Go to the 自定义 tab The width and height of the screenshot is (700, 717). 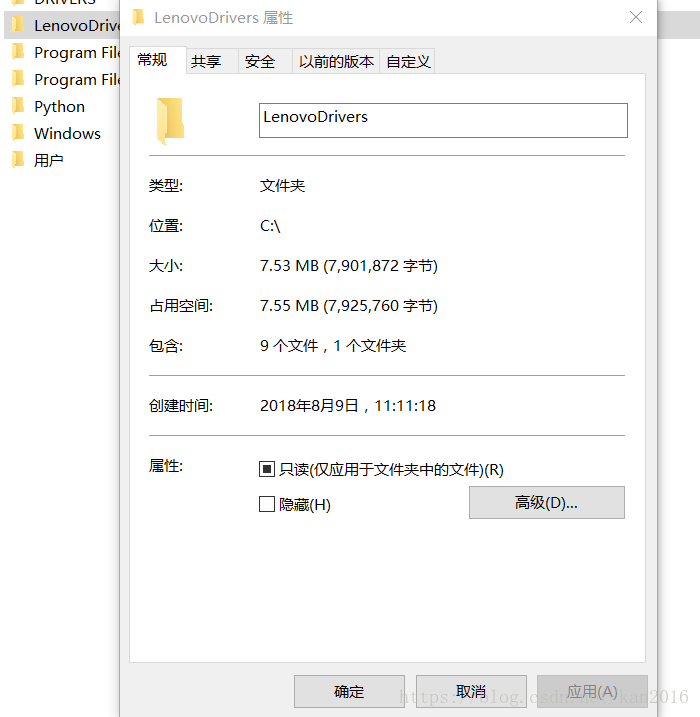point(407,61)
